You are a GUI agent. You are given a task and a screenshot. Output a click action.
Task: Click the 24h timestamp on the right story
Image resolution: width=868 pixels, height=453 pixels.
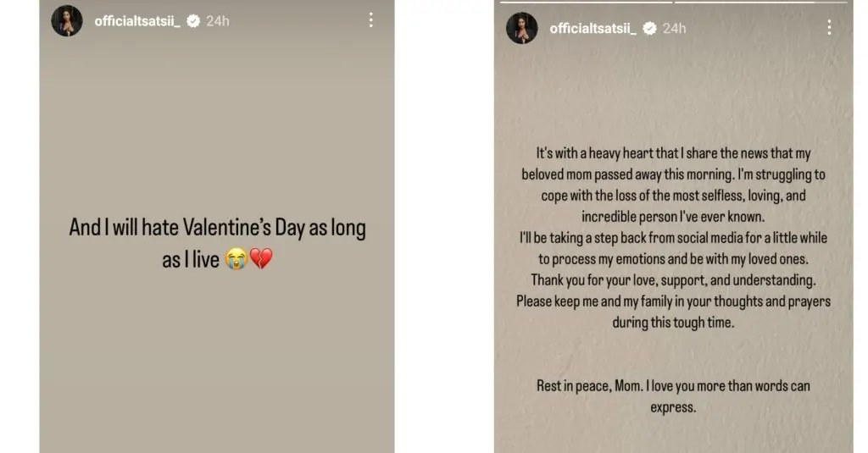pyautogui.click(x=675, y=29)
